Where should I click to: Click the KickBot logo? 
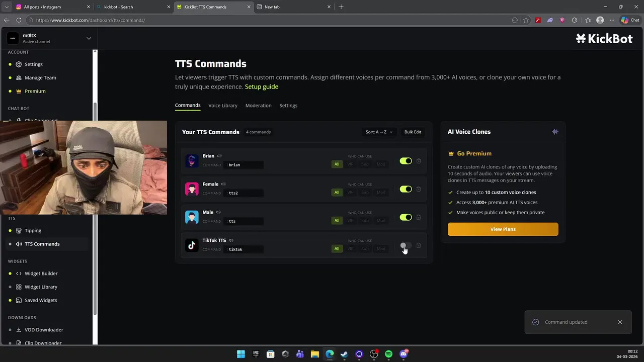[604, 38]
